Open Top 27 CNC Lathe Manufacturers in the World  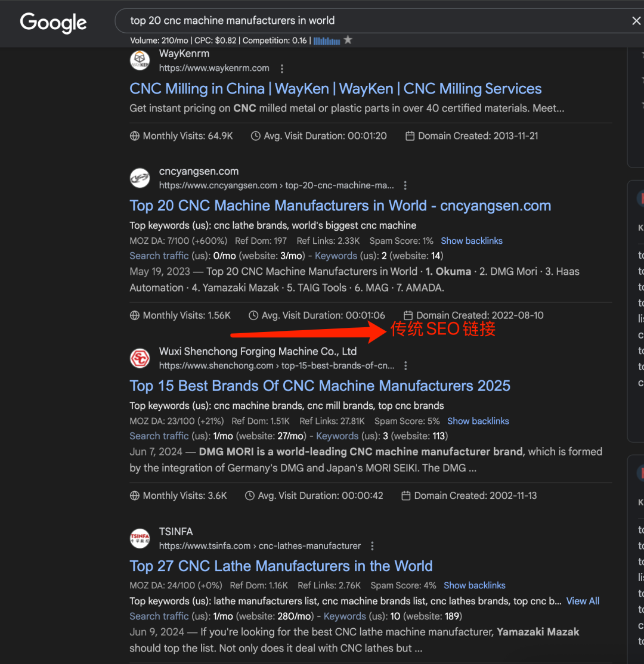[281, 566]
